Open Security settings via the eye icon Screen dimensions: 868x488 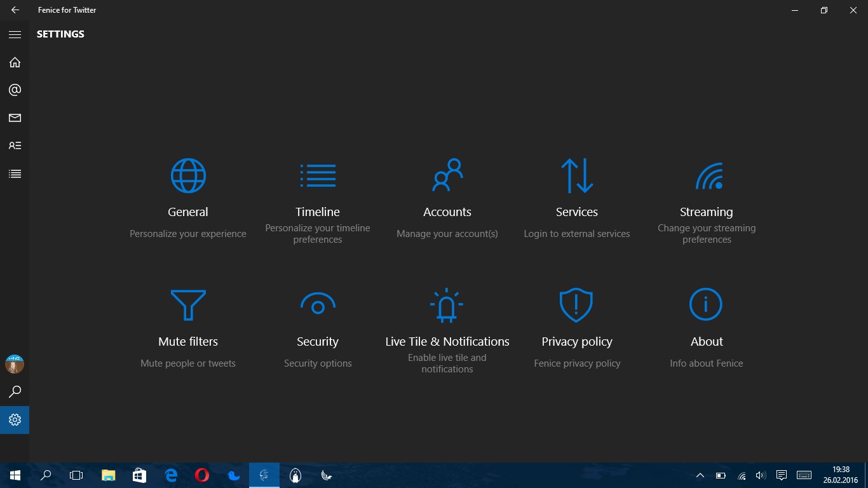318,304
